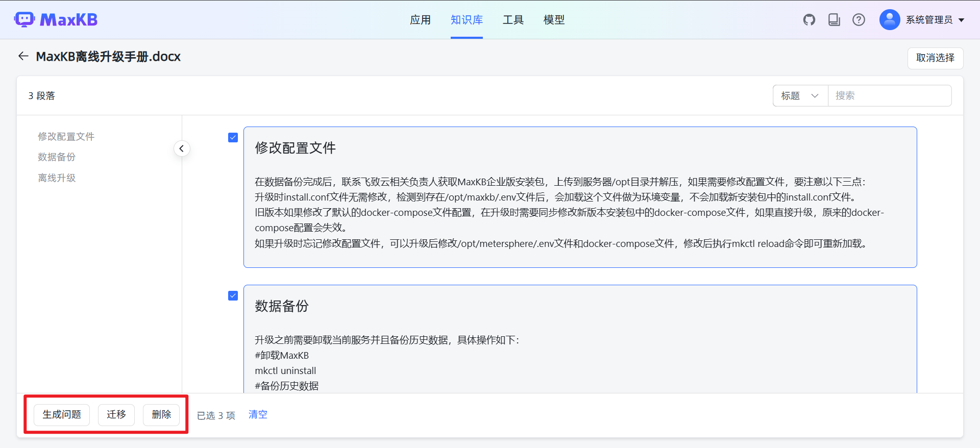The height and width of the screenshot is (448, 980).
Task: Go back using the left arrow
Action: click(x=23, y=56)
